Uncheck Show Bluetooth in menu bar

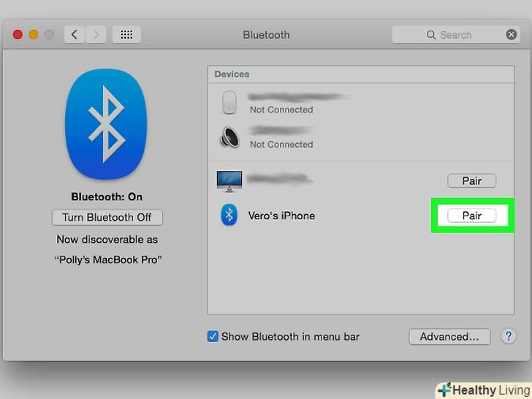pyautogui.click(x=213, y=337)
